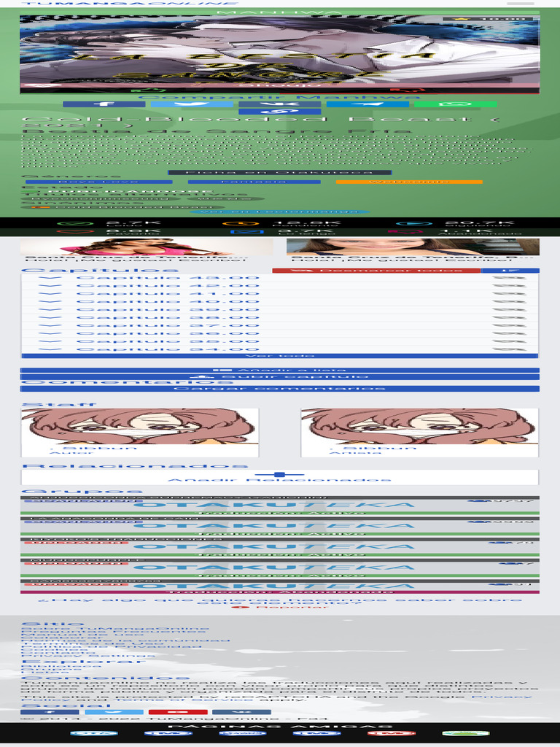The height and width of the screenshot is (747, 560).
Task: Toggle read eye for Capítulo 39.00
Action: [x=510, y=309]
